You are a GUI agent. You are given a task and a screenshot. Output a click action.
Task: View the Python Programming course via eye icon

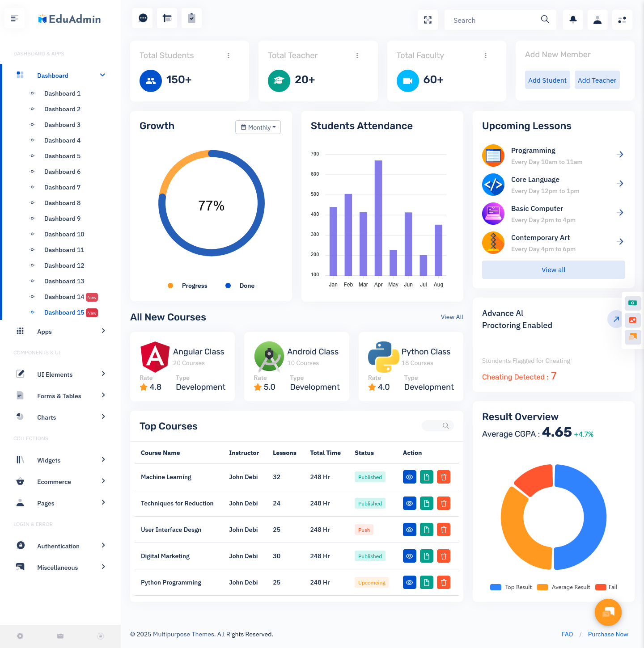tap(409, 583)
